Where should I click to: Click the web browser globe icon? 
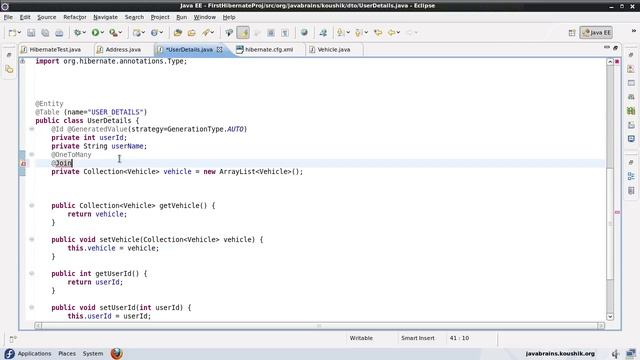[304, 33]
